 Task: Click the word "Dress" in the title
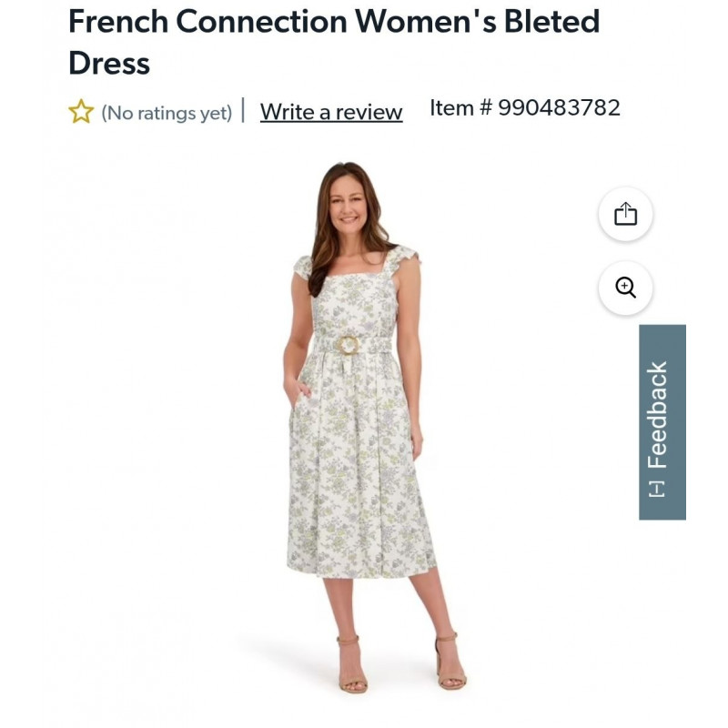109,63
